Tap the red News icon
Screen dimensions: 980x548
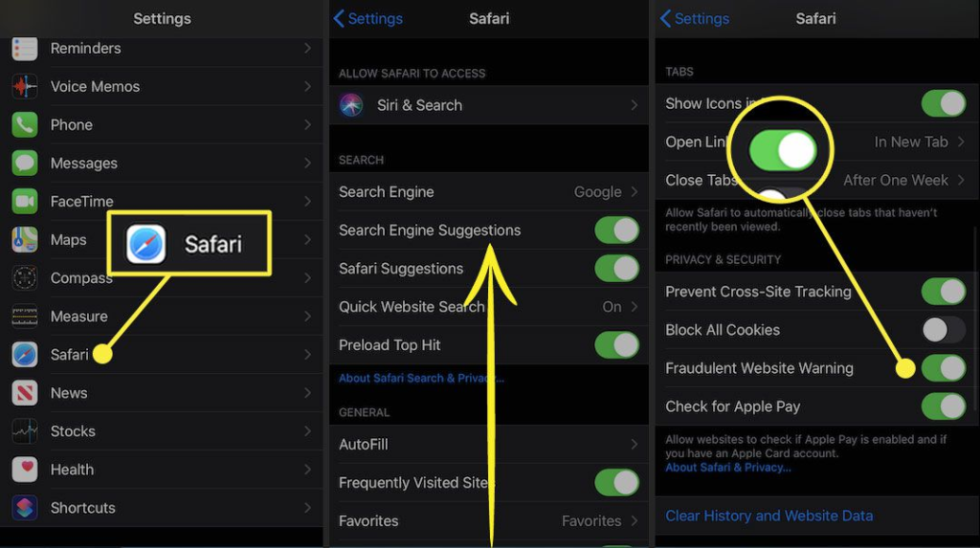24,393
